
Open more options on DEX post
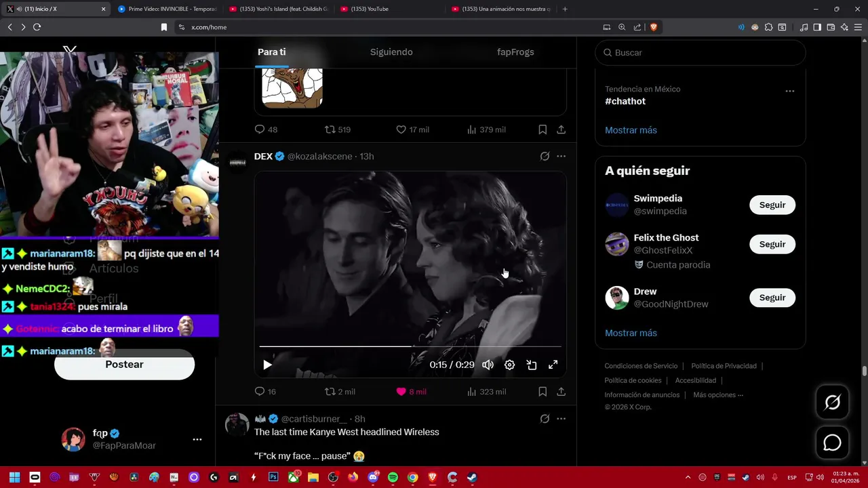click(561, 157)
